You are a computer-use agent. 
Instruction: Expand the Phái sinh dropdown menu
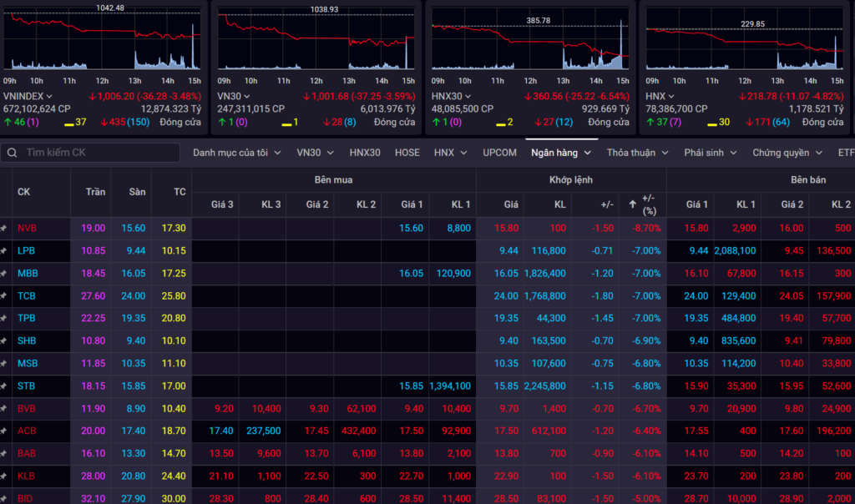[711, 153]
